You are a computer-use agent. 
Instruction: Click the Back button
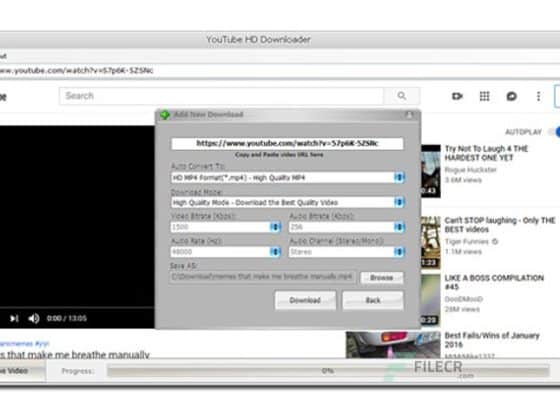pyautogui.click(x=373, y=300)
